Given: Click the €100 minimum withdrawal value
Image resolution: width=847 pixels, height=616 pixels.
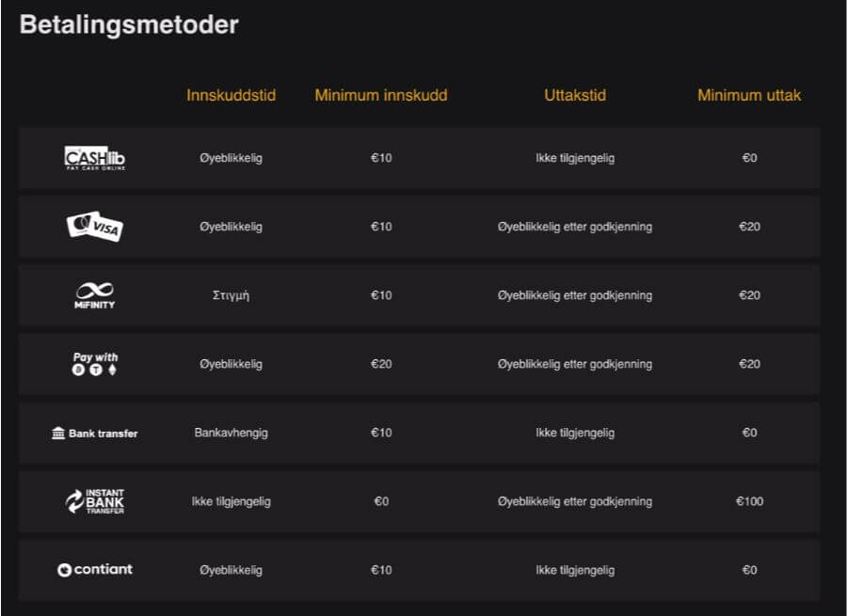Looking at the screenshot, I should point(749,501).
